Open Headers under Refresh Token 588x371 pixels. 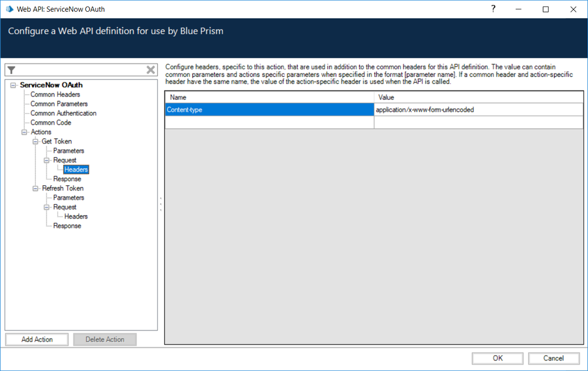tap(76, 216)
